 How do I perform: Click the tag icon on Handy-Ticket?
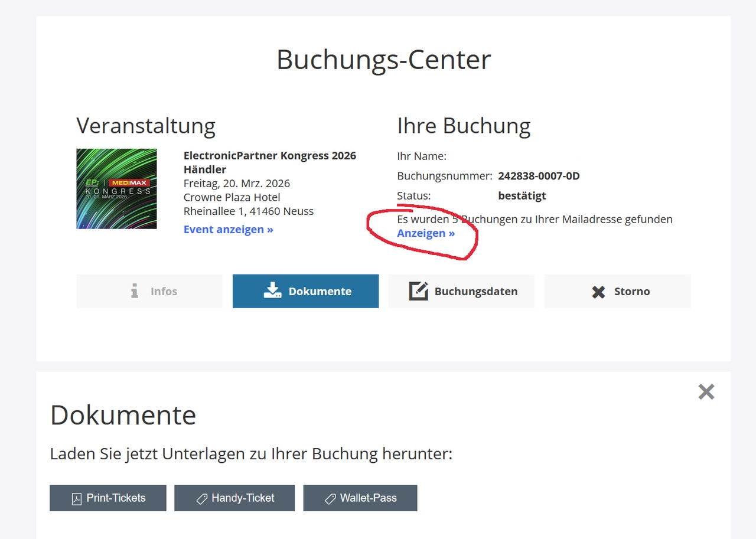[x=201, y=499]
